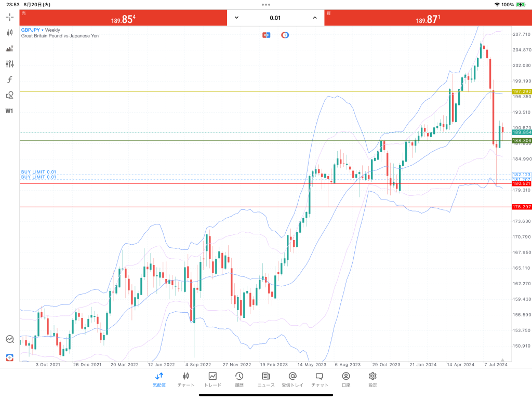Open the トレード tab
Image resolution: width=532 pixels, height=399 pixels.
point(212,379)
